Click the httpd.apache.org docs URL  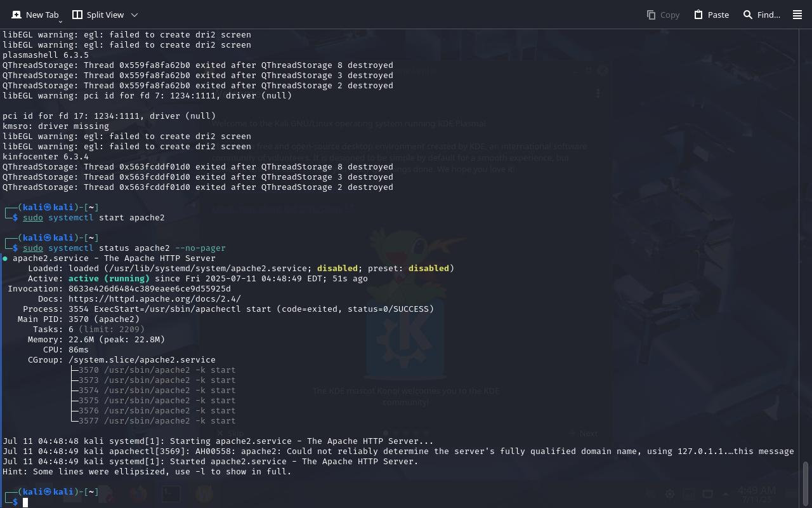[155, 299]
